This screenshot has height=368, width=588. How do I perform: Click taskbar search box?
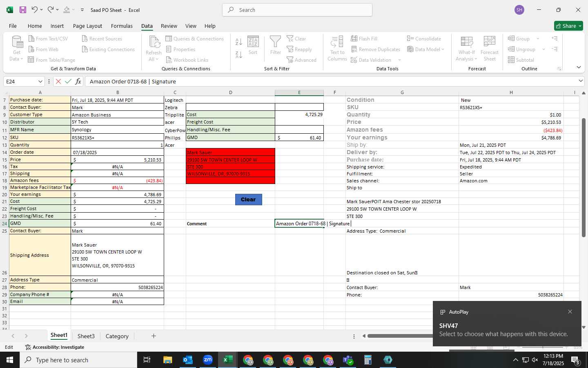click(x=78, y=360)
